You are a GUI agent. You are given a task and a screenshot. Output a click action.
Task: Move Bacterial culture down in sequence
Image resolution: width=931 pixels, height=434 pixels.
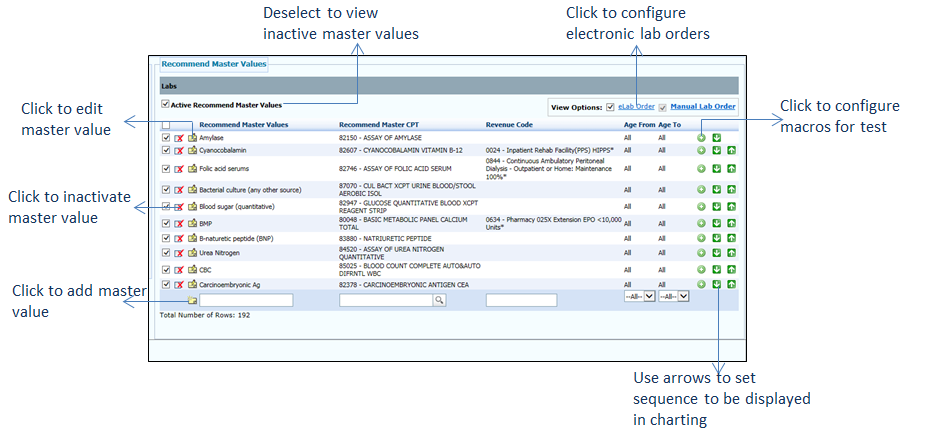[x=716, y=188]
